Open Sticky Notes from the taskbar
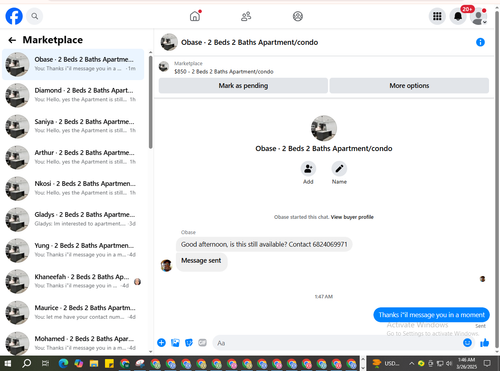This screenshot has width=500, height=371. pos(109,363)
